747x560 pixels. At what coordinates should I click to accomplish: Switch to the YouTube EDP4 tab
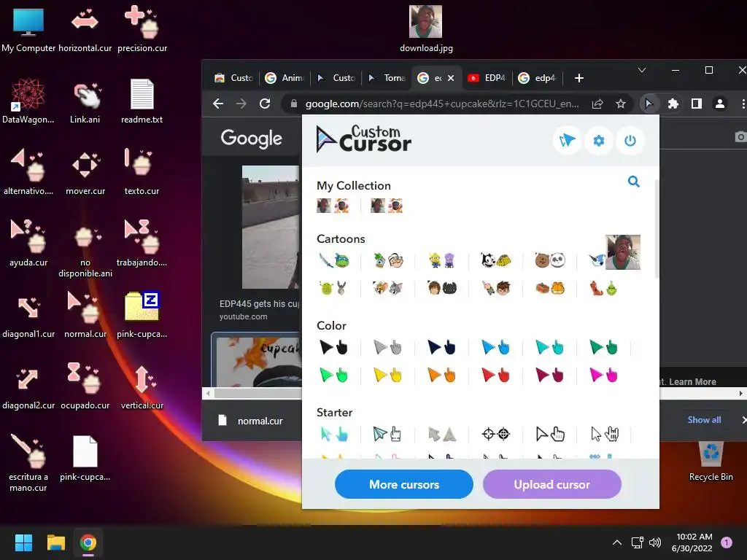[487, 78]
